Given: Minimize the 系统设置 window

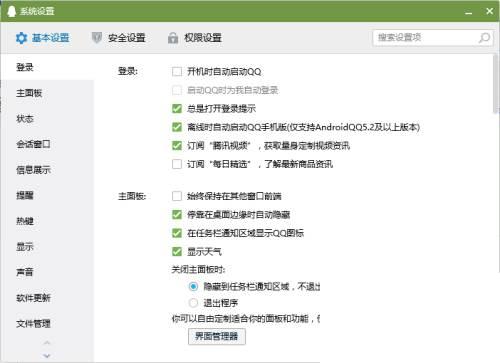Looking at the screenshot, I should coord(469,12).
